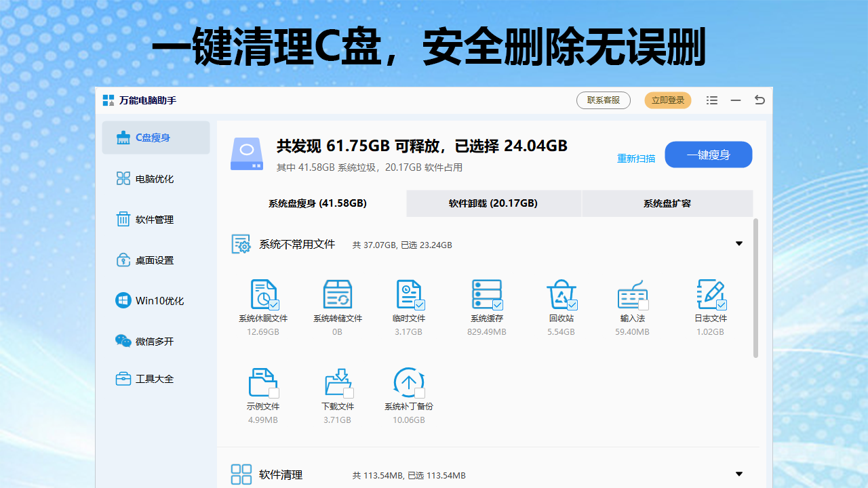Go to 软件管理 section
868x488 pixels.
pyautogui.click(x=156, y=220)
